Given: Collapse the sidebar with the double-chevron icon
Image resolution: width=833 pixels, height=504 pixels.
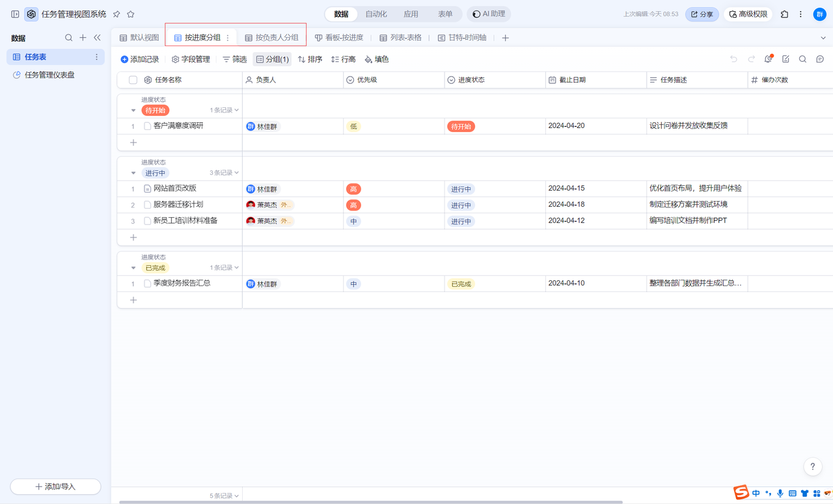Looking at the screenshot, I should point(97,38).
